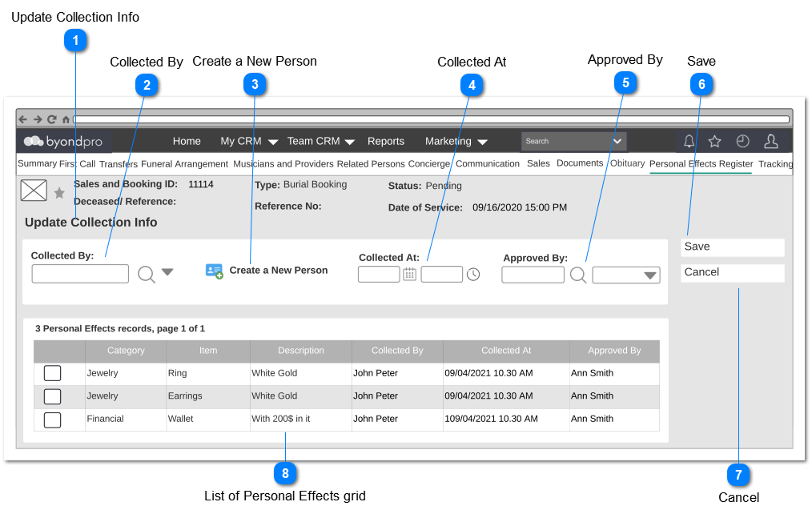Search for Collected By person with magnifier
Screen dimensions: 812x518
click(x=147, y=274)
